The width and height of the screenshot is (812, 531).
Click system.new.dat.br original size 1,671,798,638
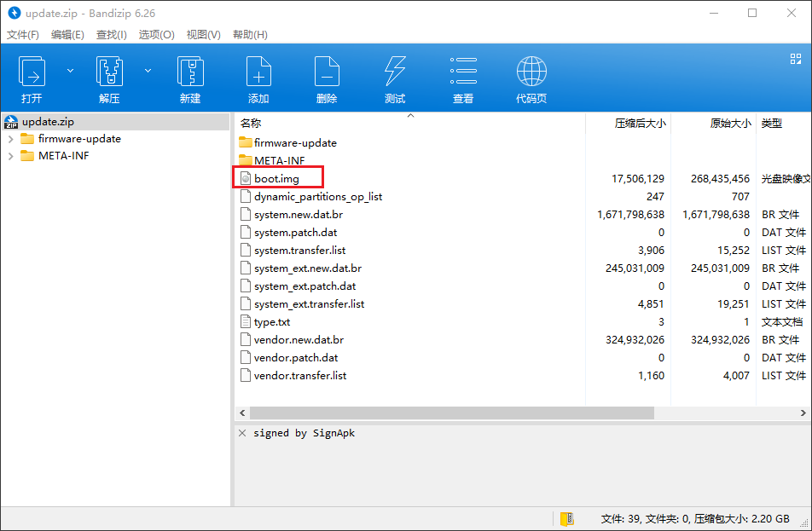pyautogui.click(x=716, y=214)
